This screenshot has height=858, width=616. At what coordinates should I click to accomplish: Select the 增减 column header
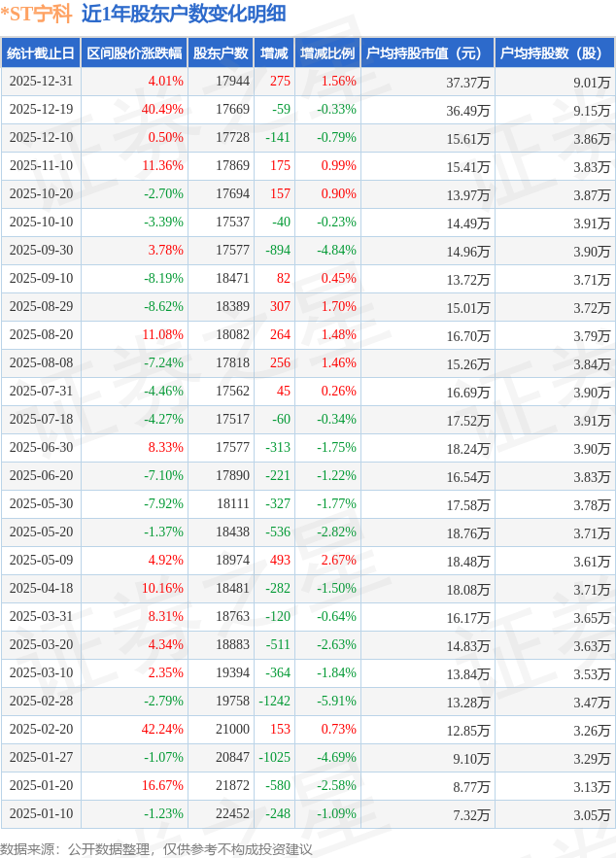[x=274, y=53]
